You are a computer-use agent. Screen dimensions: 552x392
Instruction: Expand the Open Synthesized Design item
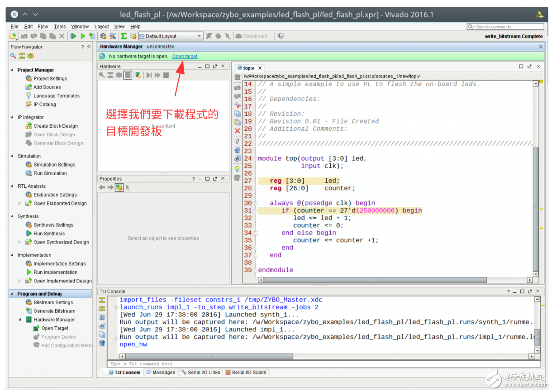[x=19, y=242]
